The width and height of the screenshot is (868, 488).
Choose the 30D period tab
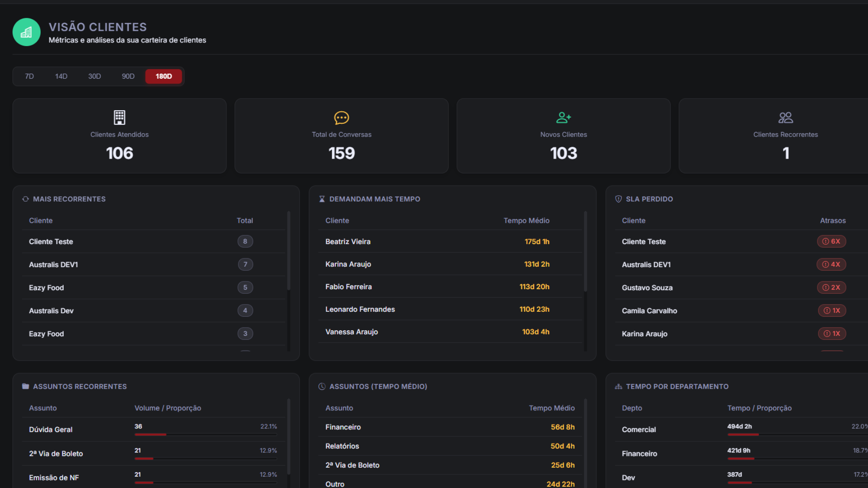point(94,76)
